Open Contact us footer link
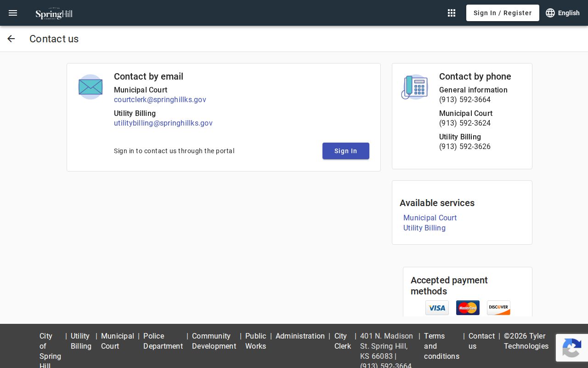Image resolution: width=588 pixels, height=368 pixels. pos(481,341)
